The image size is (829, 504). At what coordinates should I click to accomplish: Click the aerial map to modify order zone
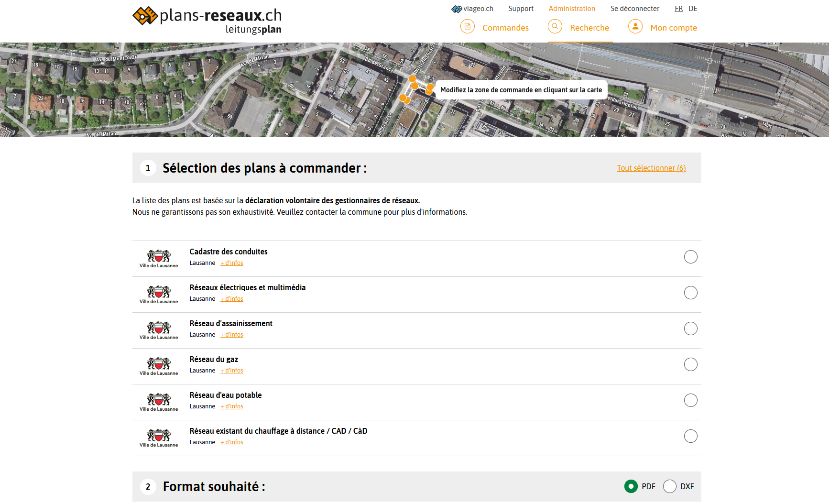[287, 96]
